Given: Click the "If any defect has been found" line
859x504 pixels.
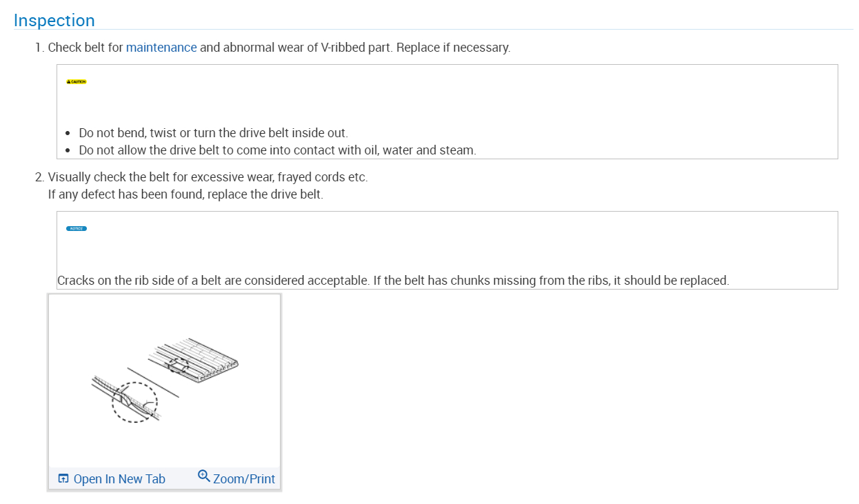Looking at the screenshot, I should click(x=185, y=194).
